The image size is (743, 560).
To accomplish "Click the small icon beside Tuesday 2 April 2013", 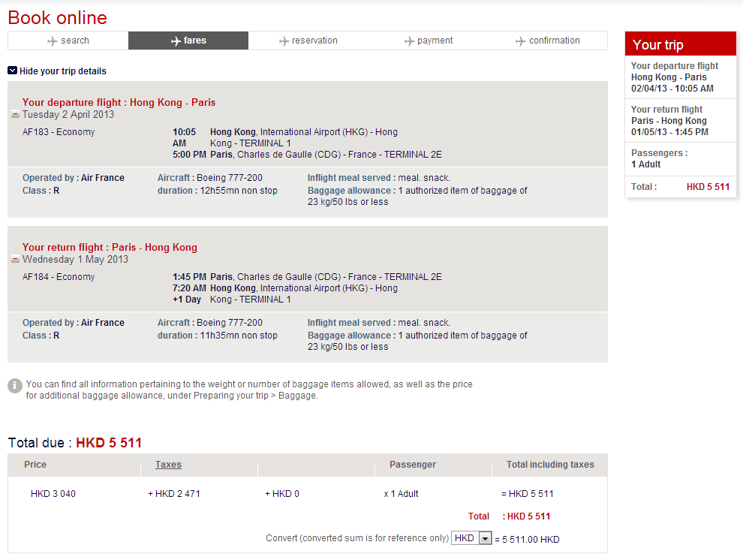I will 16,115.
